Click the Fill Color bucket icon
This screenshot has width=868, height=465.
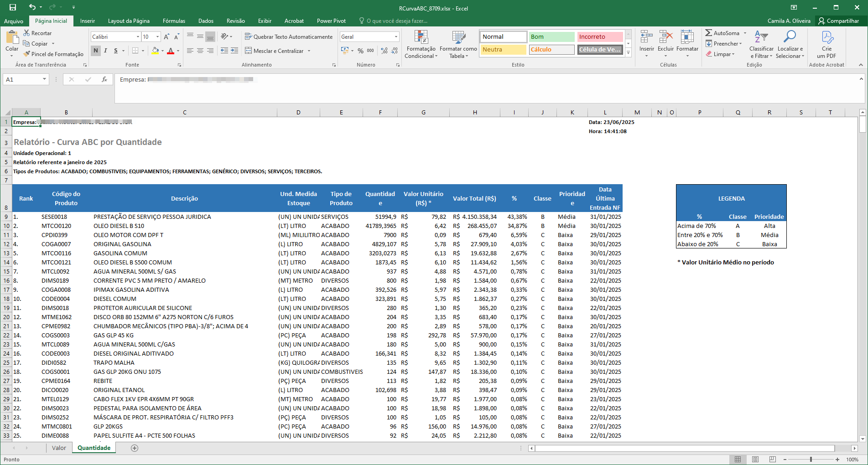pyautogui.click(x=155, y=51)
